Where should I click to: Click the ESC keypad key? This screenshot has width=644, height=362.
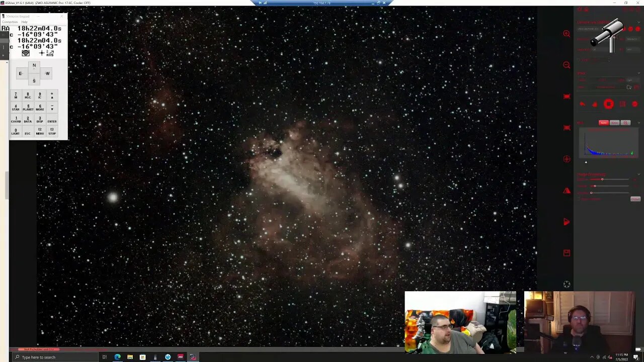[x=28, y=132]
